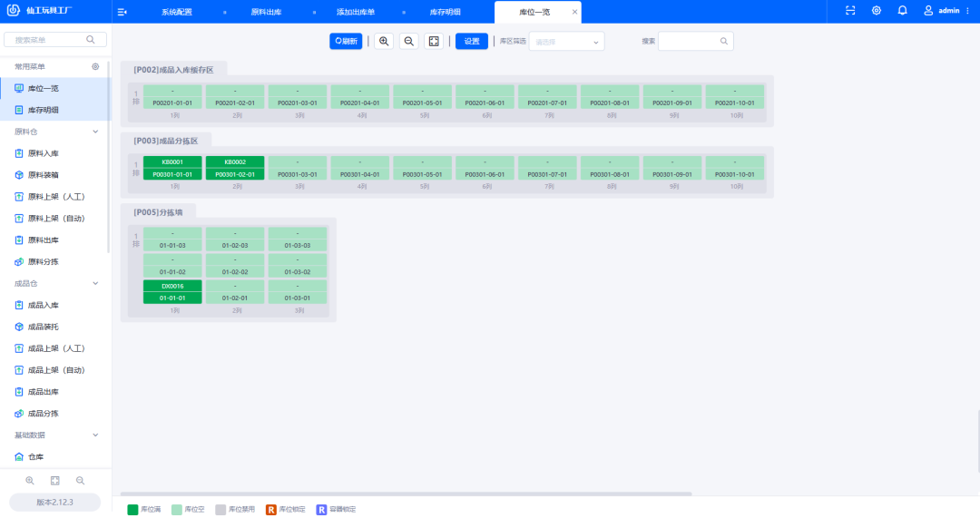The height and width of the screenshot is (518, 980).
Task: Collapse the 成品仓 menu group
Action: click(95, 283)
